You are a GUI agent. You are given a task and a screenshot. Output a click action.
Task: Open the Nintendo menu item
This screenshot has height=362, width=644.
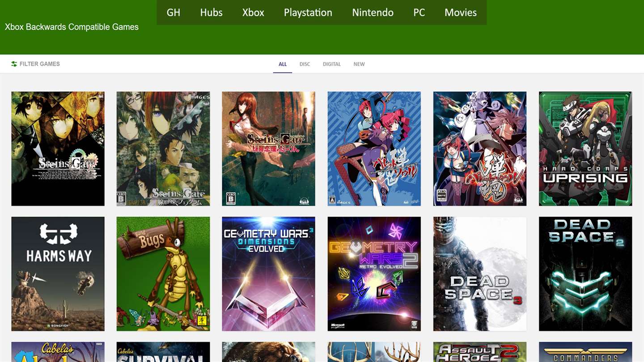[373, 13]
